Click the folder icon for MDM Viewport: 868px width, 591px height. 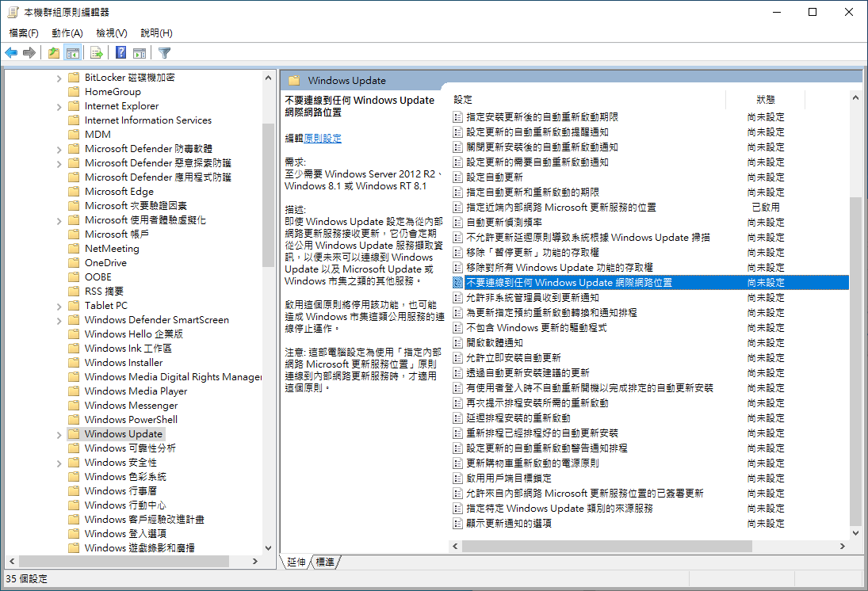74,134
